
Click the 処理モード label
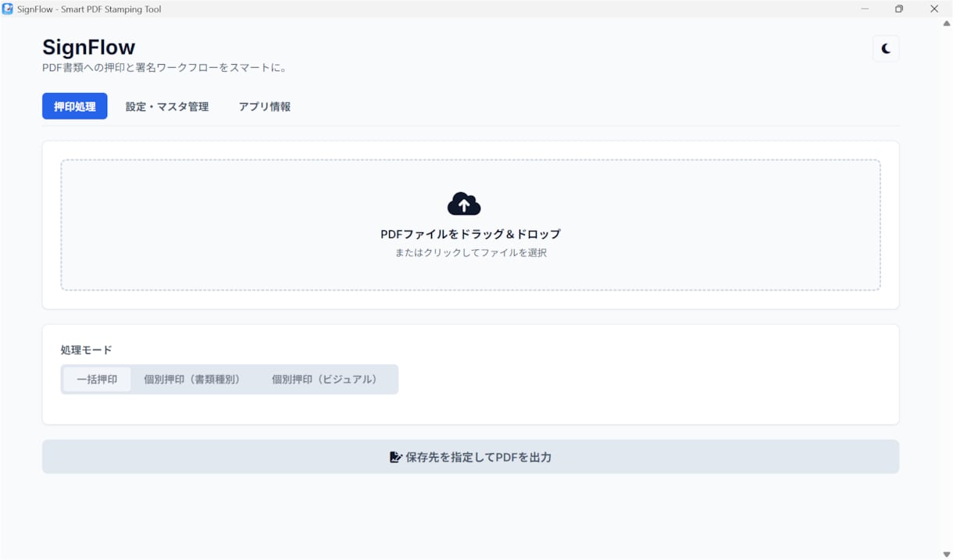87,349
